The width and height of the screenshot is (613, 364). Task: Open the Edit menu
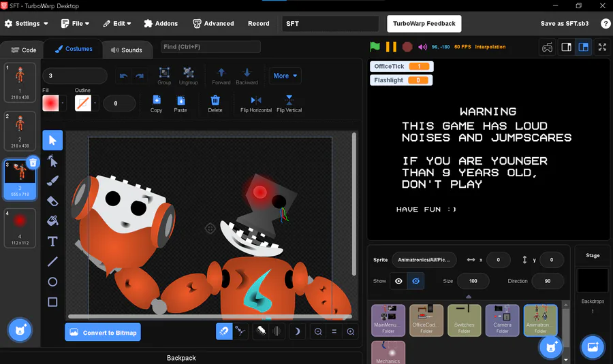(117, 23)
